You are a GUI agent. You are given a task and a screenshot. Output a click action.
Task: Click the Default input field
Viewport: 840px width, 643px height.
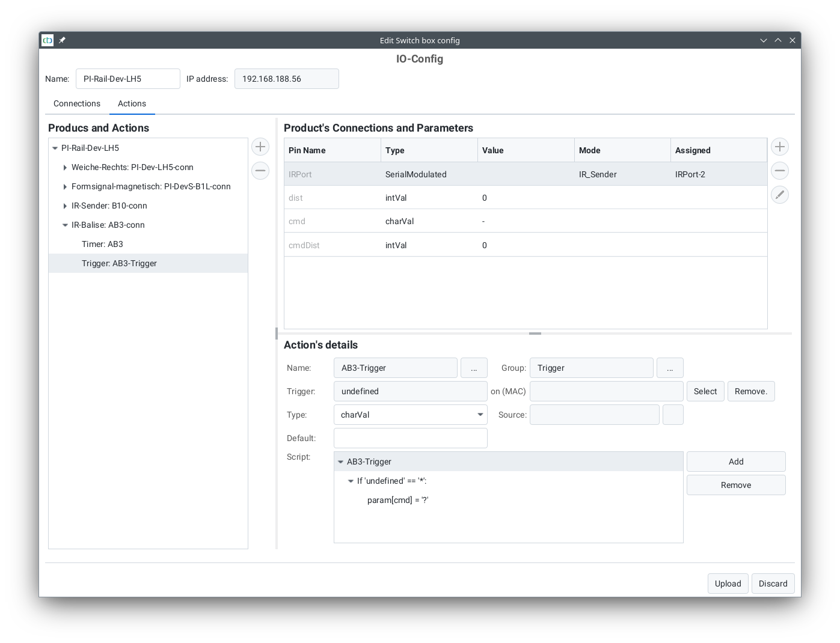(x=410, y=438)
